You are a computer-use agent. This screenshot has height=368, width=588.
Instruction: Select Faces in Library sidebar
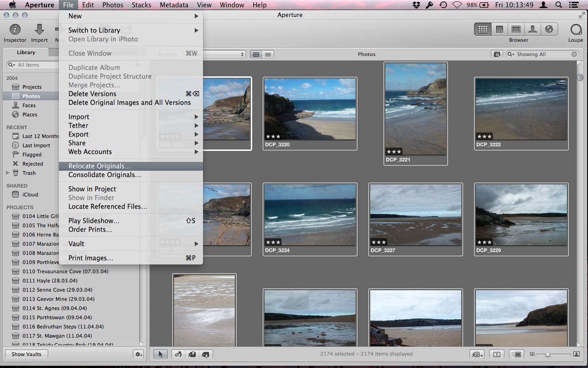pos(29,105)
